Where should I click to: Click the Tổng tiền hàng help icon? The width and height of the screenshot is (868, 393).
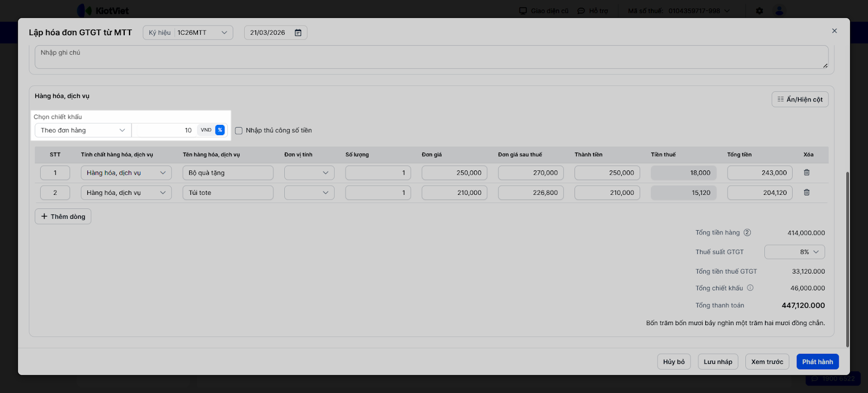pos(747,232)
